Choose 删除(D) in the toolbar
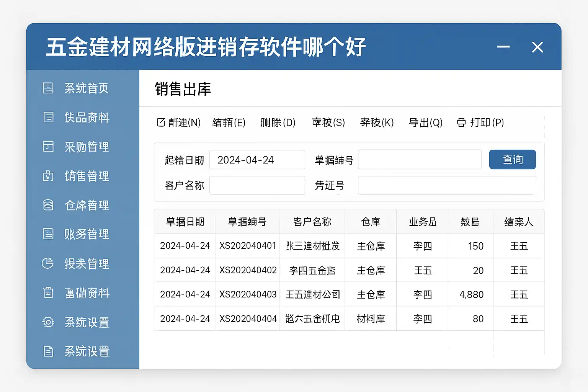The width and height of the screenshot is (588, 392). [x=278, y=122]
